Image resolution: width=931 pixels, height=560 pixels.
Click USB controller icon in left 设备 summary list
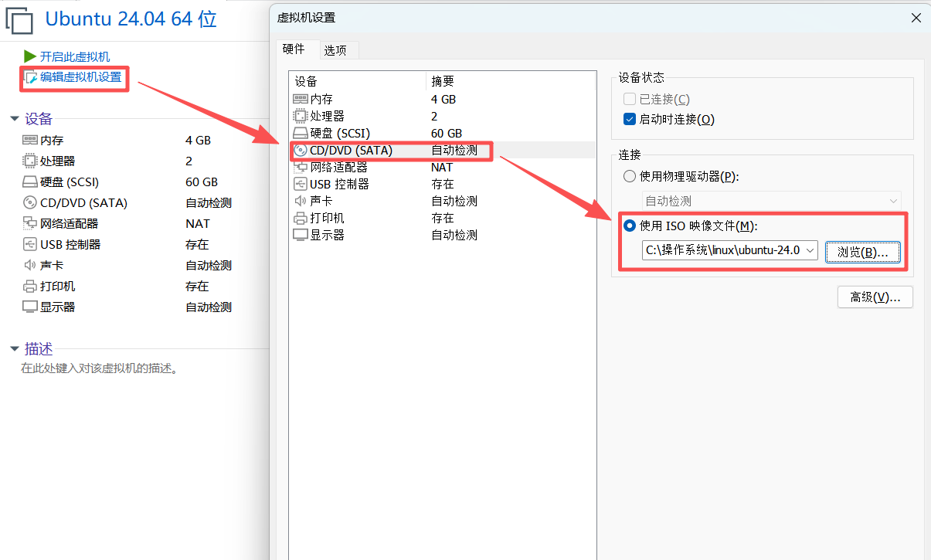click(30, 245)
